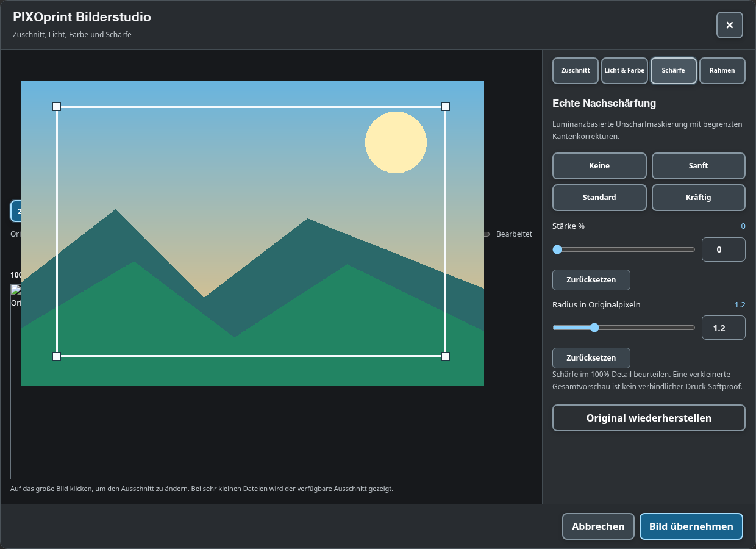Close the PIXOprint Bilderstudio dialog

[729, 25]
